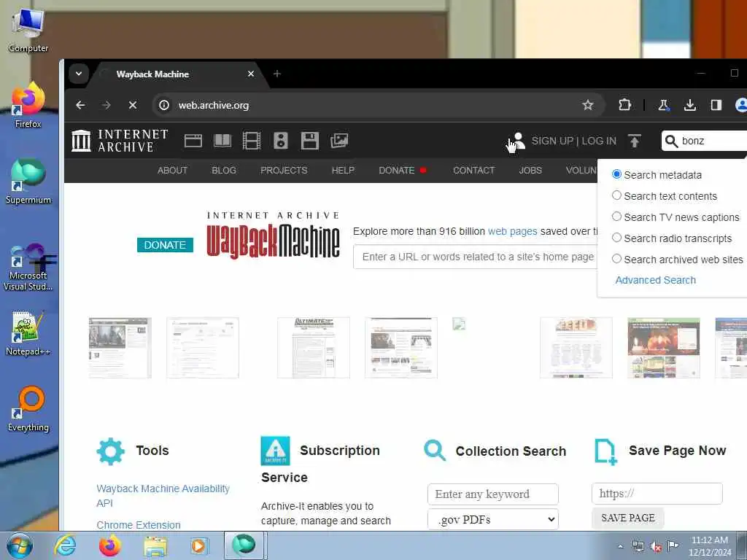The image size is (747, 560).
Task: View site information icon in address bar
Action: pyautogui.click(x=164, y=105)
